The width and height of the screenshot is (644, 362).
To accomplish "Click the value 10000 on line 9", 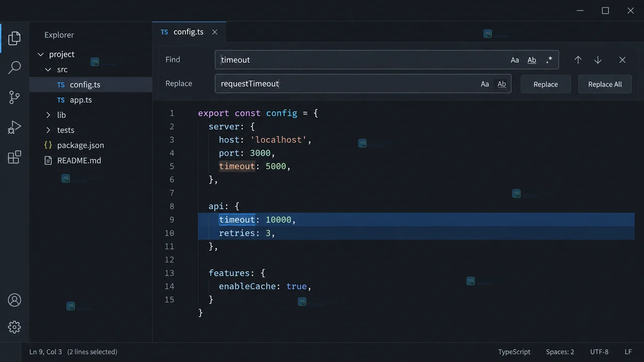I will [278, 220].
